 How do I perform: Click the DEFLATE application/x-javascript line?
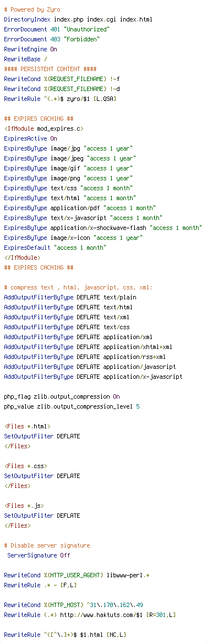pos(93,377)
